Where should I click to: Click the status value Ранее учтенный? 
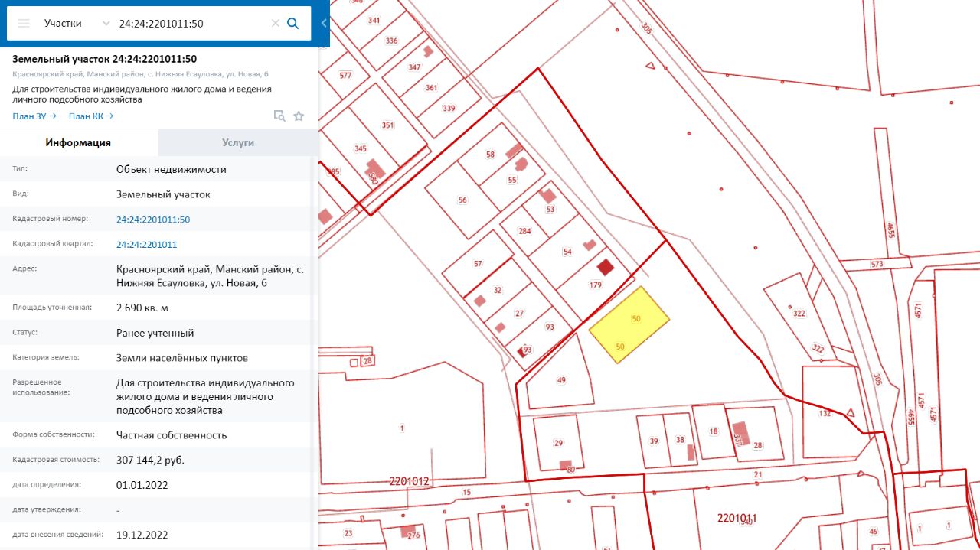point(155,334)
